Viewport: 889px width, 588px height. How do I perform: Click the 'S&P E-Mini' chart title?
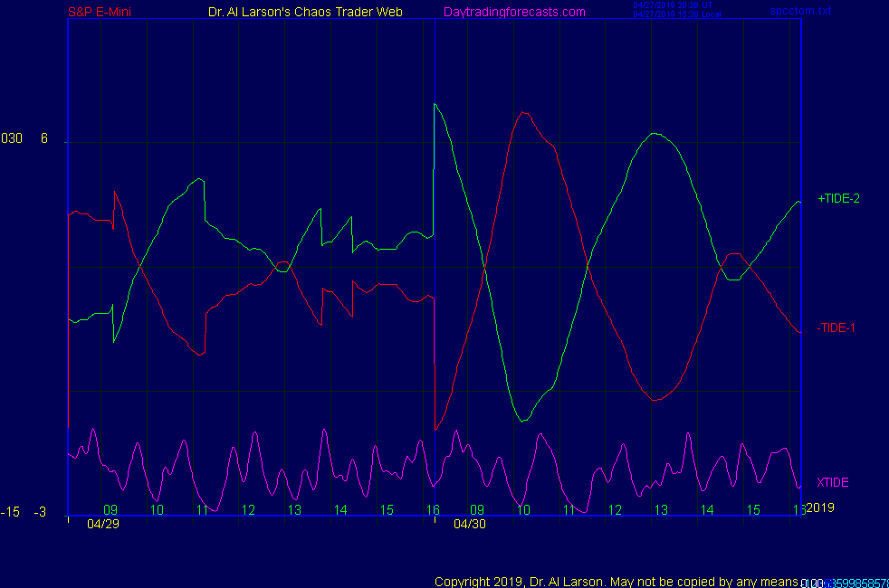pos(100,12)
